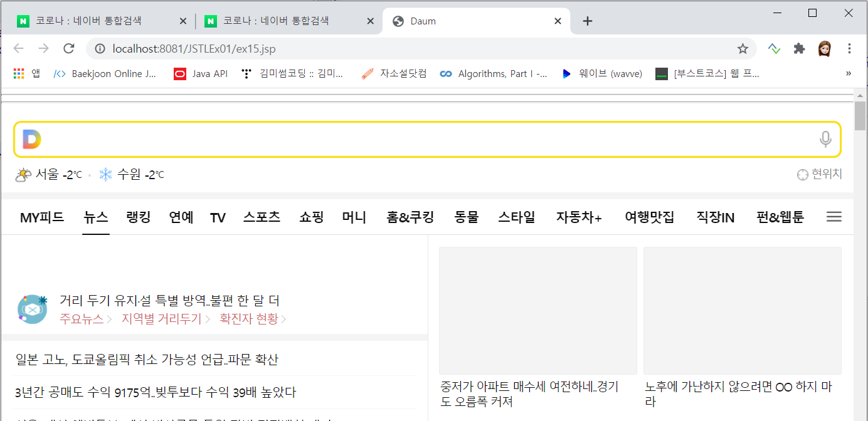This screenshot has width=868, height=421.
Task: Click thumbnail above 중저가 아파트 article
Action: click(538, 311)
